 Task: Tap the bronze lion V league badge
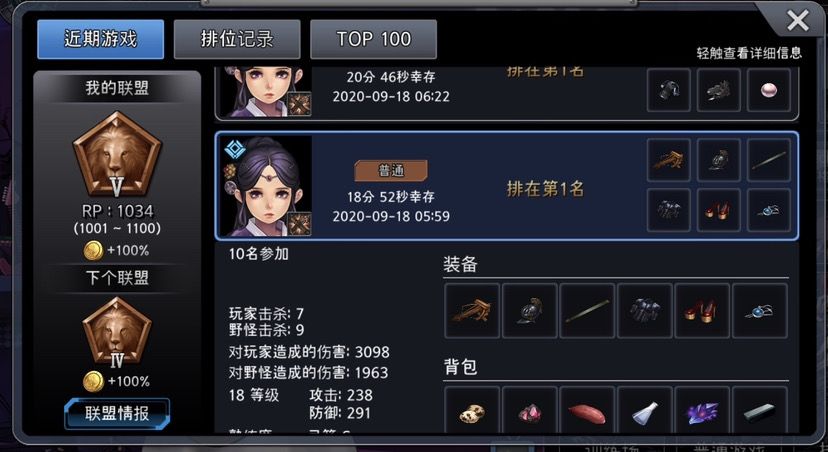(x=117, y=154)
